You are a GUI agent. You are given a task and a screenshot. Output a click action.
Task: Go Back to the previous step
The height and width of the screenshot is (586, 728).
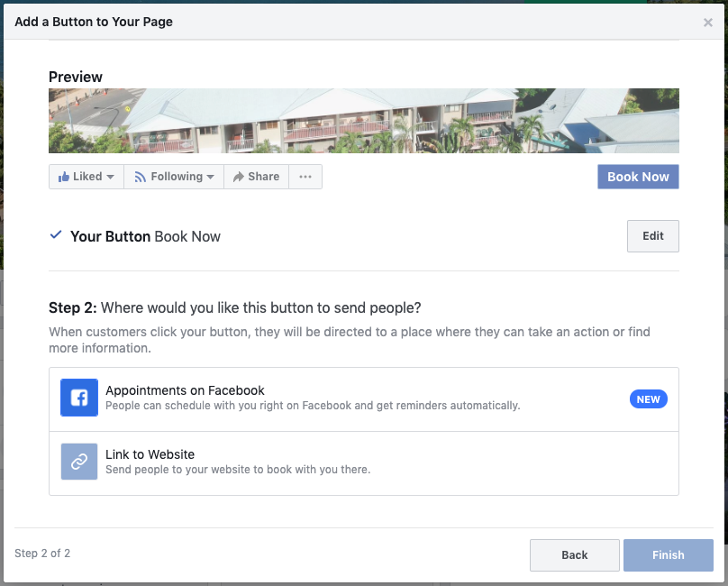pyautogui.click(x=574, y=554)
